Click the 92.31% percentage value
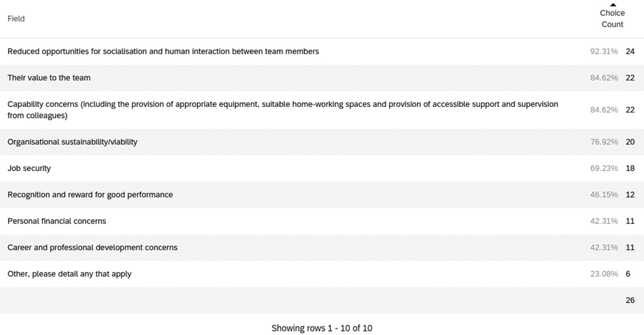 (x=604, y=51)
